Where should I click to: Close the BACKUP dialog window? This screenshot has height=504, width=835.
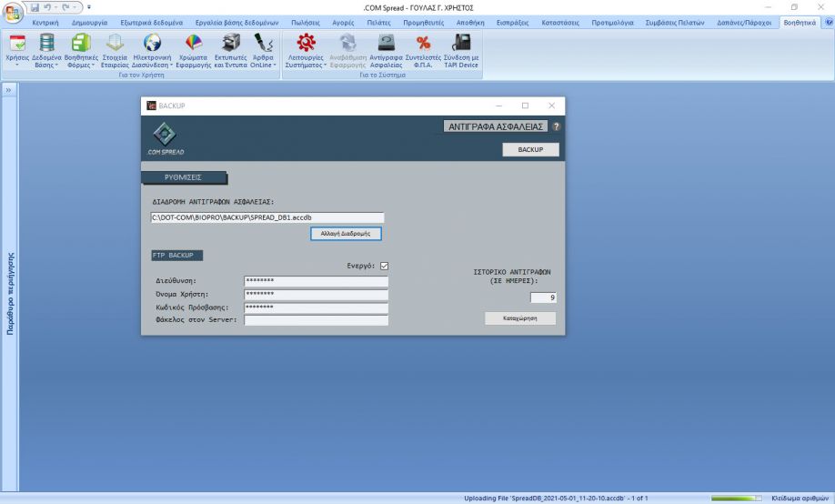(552, 106)
